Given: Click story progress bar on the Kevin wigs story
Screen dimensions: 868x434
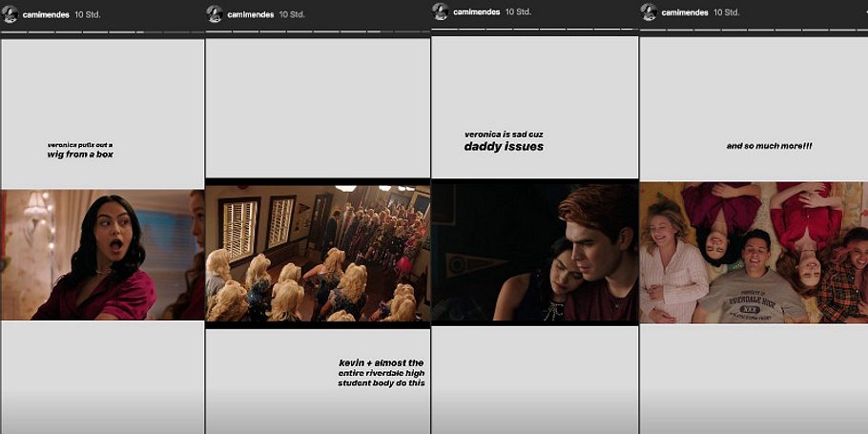Looking at the screenshot, I should click(318, 32).
